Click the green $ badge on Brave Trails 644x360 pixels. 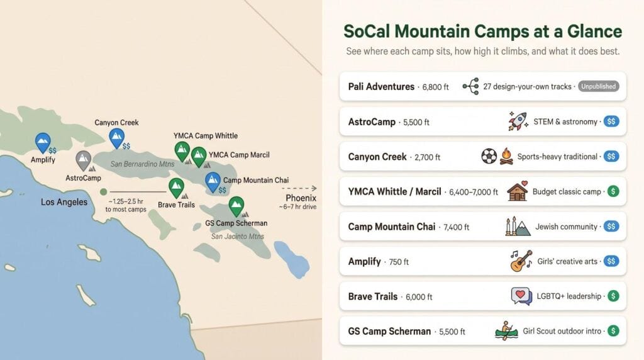pos(613,296)
